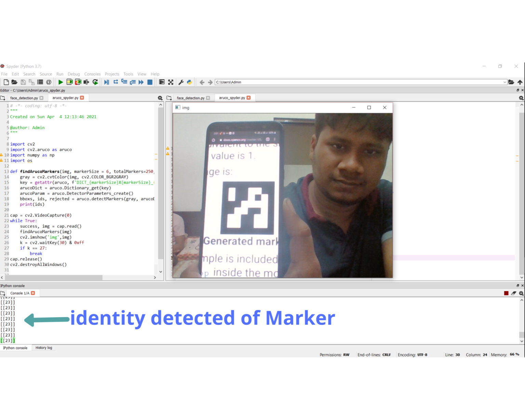
Task: Stop the current debugging session
Action: point(149,82)
